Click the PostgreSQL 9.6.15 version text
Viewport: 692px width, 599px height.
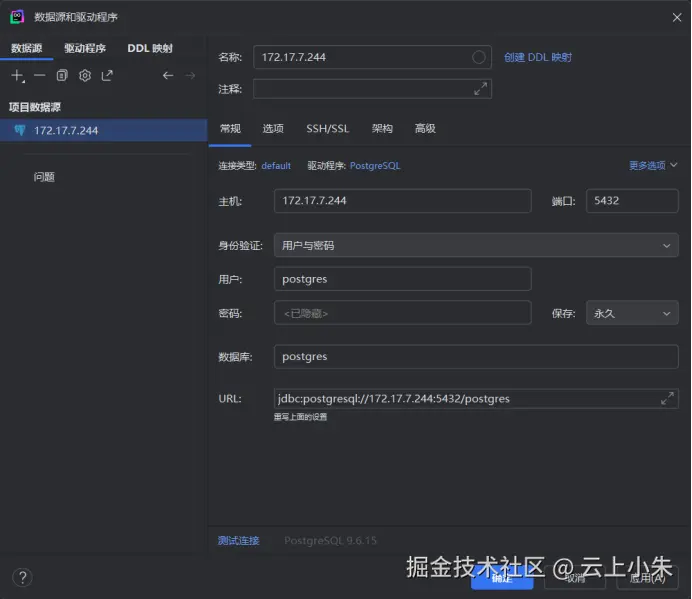[x=331, y=541]
